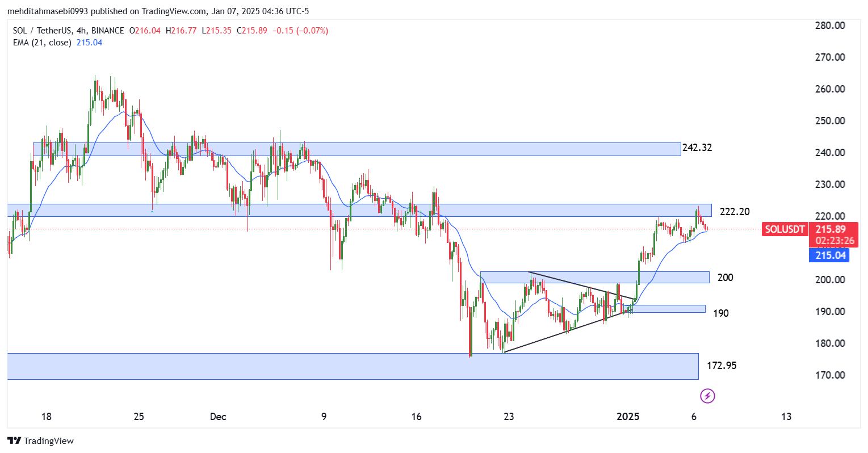Click the 230.00 price axis tick
The height and width of the screenshot is (453, 868).
click(831, 184)
